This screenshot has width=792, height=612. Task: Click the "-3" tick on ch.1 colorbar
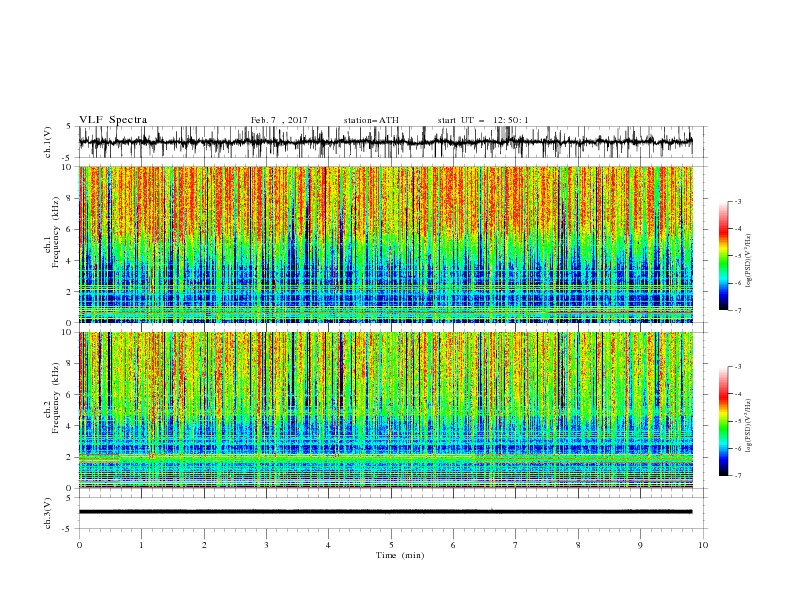[737, 201]
